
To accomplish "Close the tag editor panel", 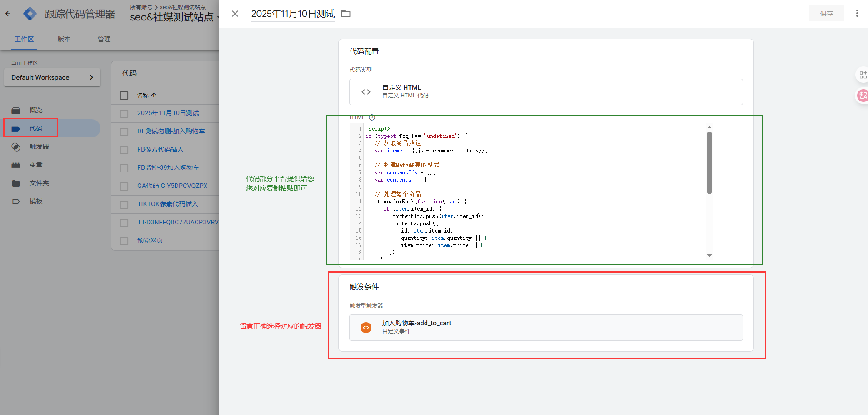I will [235, 14].
